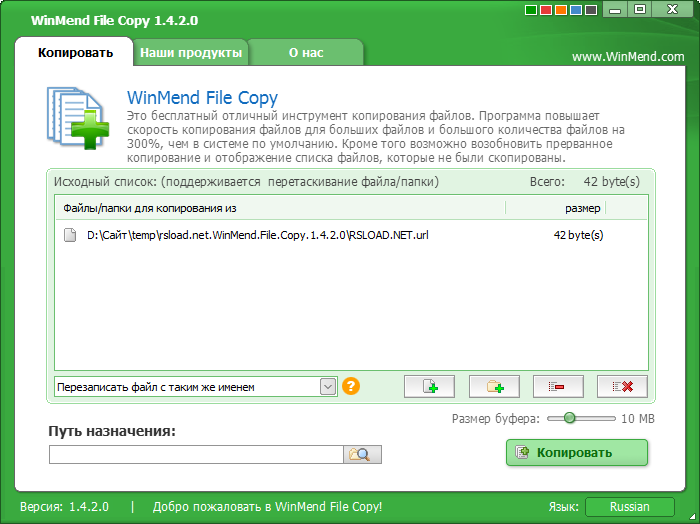This screenshot has height=524, width=700.
Task: Click the green Копировать button
Action: [x=577, y=453]
